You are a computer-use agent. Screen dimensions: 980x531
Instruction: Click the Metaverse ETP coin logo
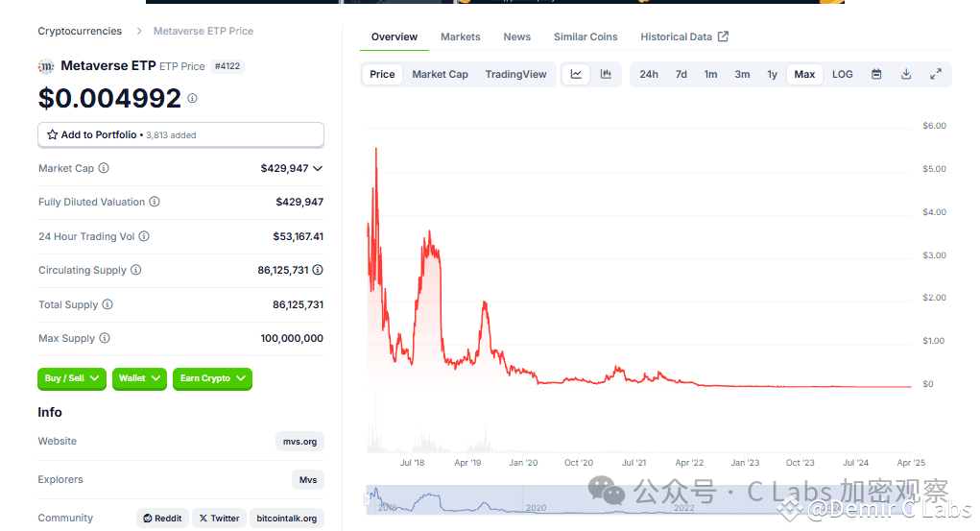click(x=46, y=65)
